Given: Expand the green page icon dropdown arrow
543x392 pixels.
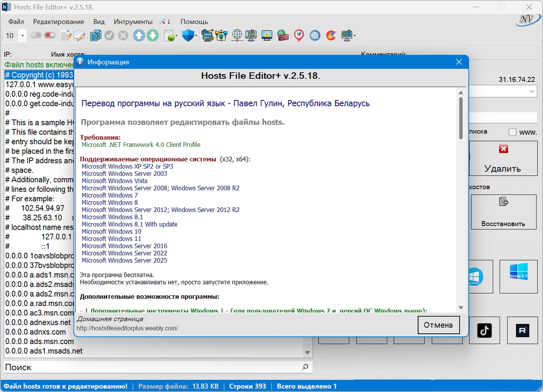Looking at the screenshot, I should [x=177, y=36].
